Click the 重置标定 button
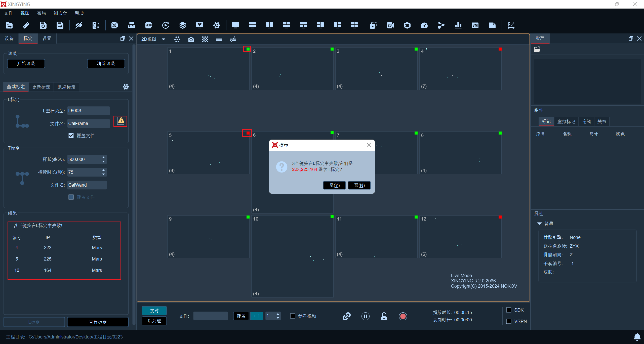Screen dimensions: 644x344 (98, 322)
